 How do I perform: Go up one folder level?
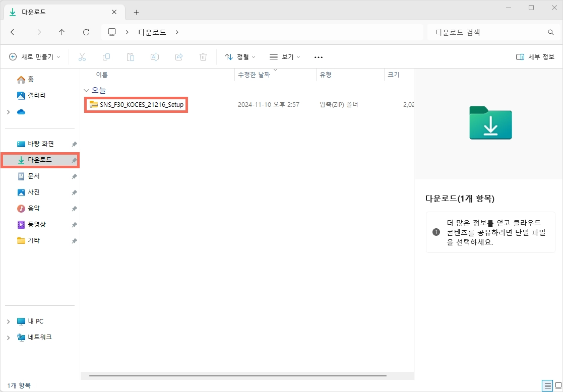coord(62,32)
